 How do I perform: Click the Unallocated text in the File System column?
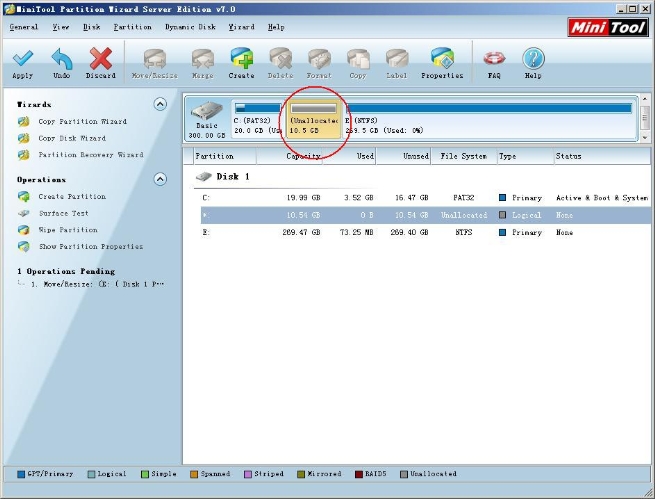pyautogui.click(x=464, y=215)
